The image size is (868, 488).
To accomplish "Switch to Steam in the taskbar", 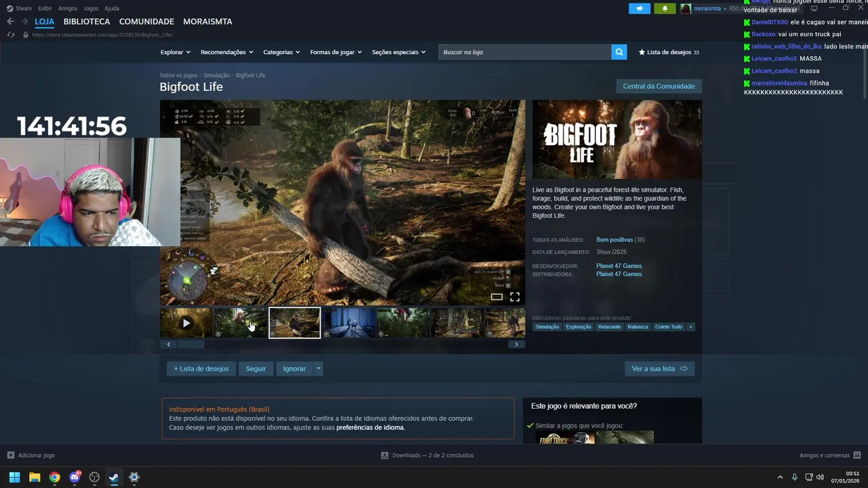I will point(114,477).
